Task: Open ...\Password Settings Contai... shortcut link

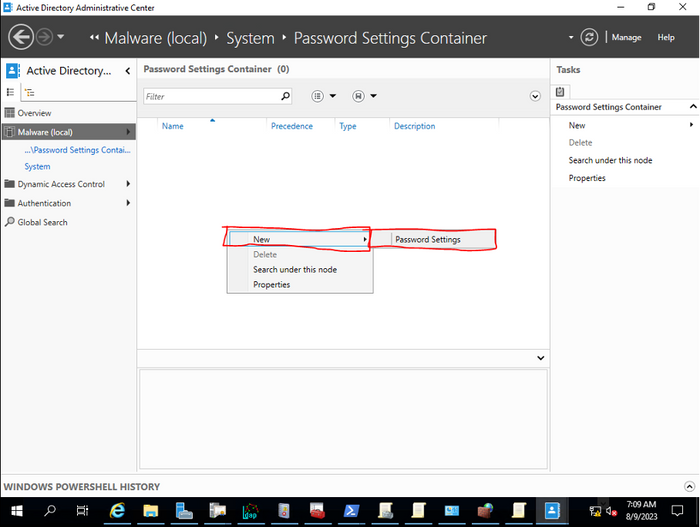Action: click(x=77, y=150)
